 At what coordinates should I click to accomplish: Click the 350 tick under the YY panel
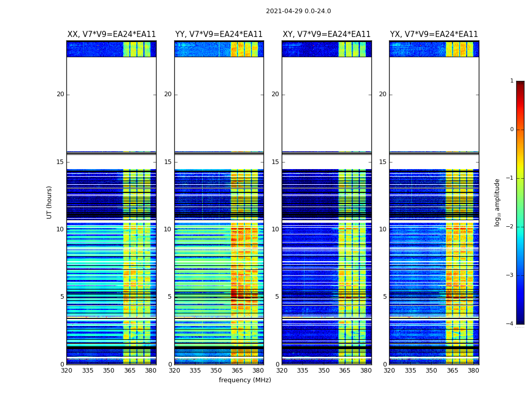[x=216, y=371]
